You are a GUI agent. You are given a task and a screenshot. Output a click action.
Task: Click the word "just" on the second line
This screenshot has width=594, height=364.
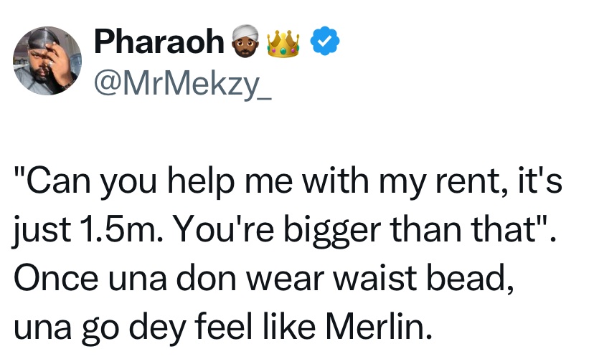42,231
